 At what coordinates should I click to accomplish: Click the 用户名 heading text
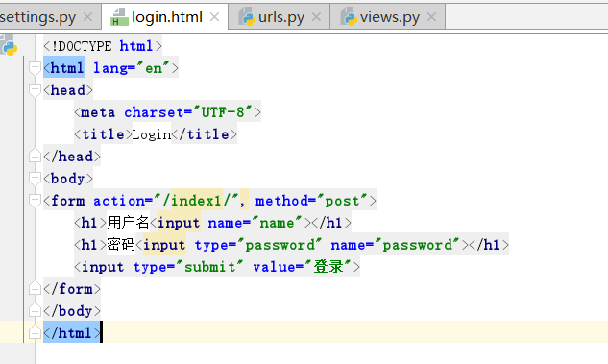[x=128, y=223]
